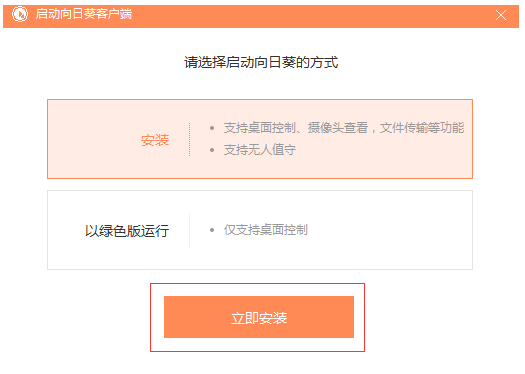The image size is (525, 374).
Task: Click the 仅支持桌面控制 description text
Action: click(266, 230)
